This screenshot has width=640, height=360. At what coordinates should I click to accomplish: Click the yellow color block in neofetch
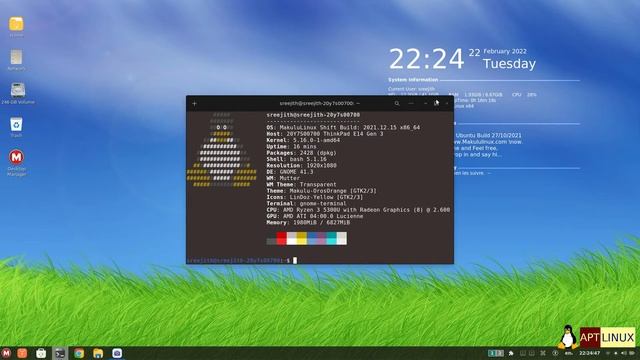click(x=302, y=238)
